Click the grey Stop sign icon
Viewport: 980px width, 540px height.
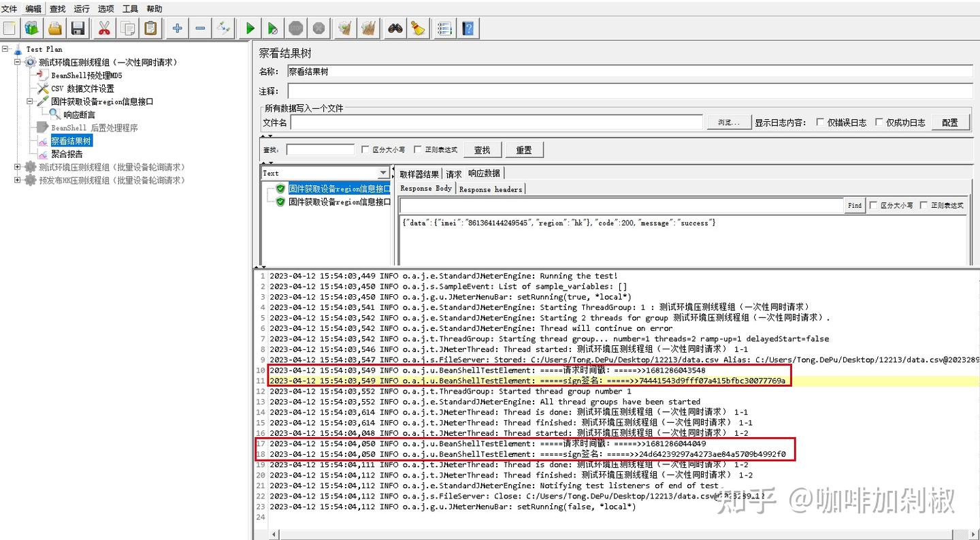296,28
